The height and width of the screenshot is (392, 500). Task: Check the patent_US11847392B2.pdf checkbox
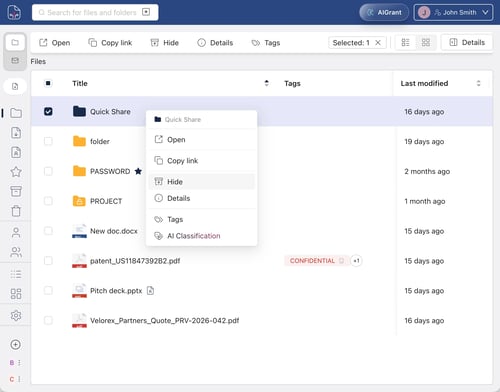click(x=48, y=261)
